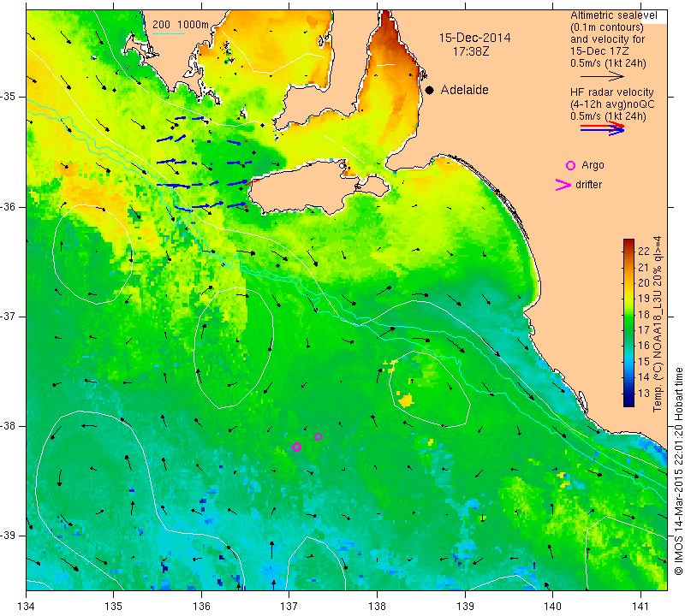Click the Adelaide city label

tap(464, 90)
